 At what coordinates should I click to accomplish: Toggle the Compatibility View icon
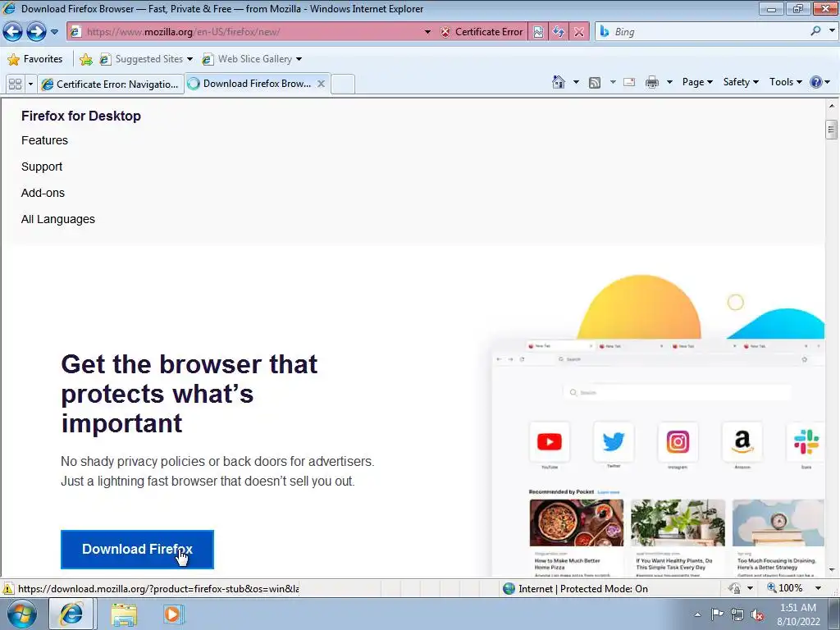[x=538, y=32]
